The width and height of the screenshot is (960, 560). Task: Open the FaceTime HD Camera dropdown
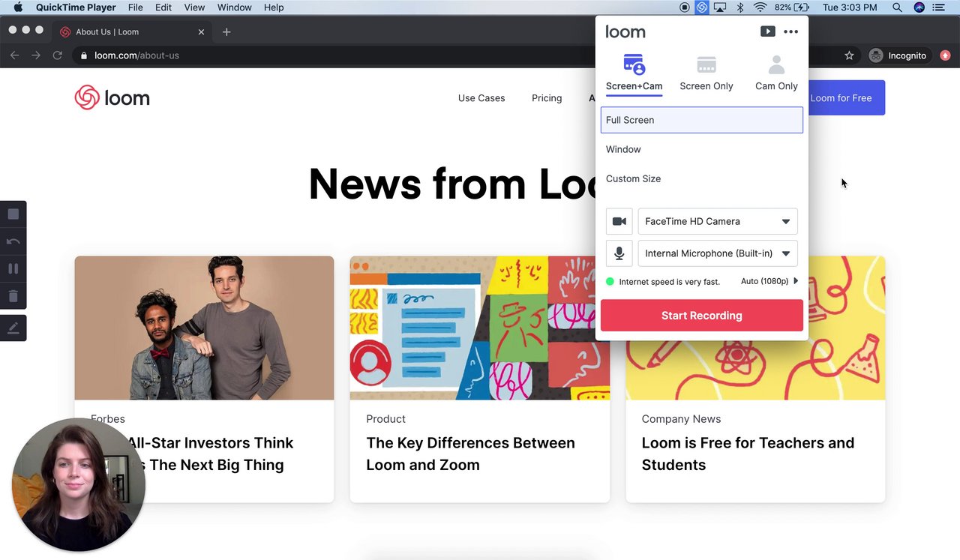[x=718, y=221]
